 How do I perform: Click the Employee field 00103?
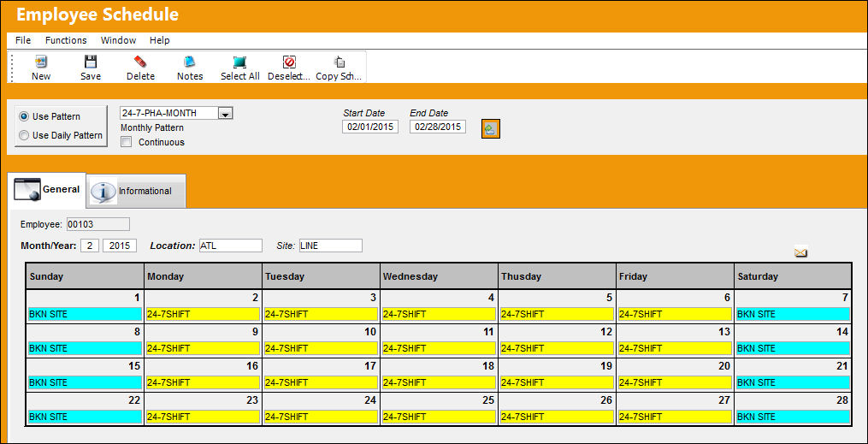[x=98, y=224]
